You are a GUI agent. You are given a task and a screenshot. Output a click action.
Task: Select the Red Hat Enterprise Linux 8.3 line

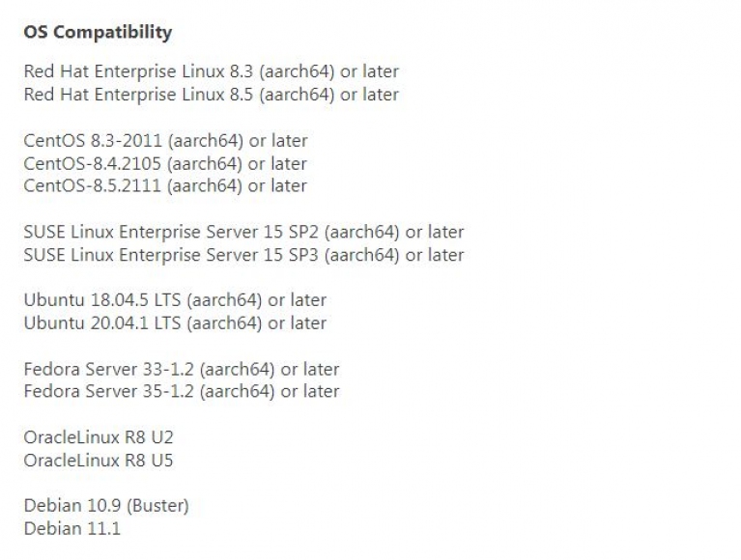coord(212,71)
